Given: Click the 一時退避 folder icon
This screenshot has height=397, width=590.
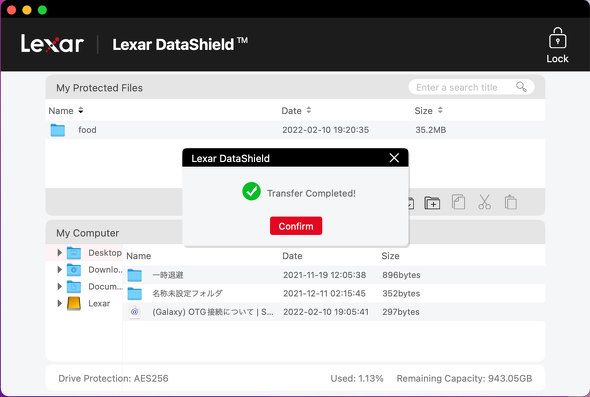Looking at the screenshot, I should click(134, 275).
